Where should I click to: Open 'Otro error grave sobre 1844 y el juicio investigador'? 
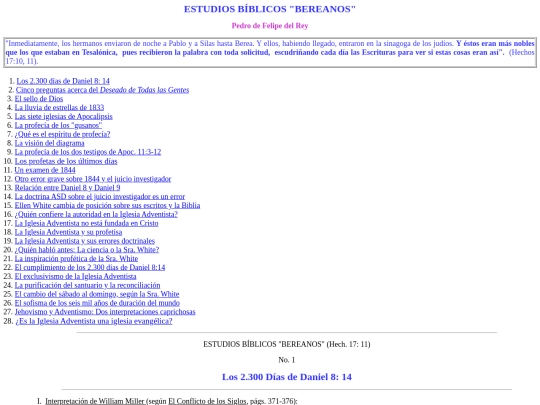(x=93, y=179)
